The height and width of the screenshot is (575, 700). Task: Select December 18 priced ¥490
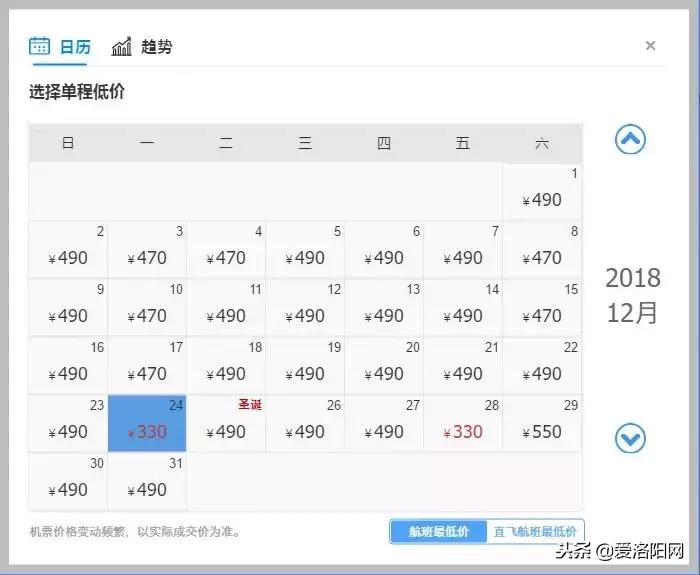(x=226, y=366)
